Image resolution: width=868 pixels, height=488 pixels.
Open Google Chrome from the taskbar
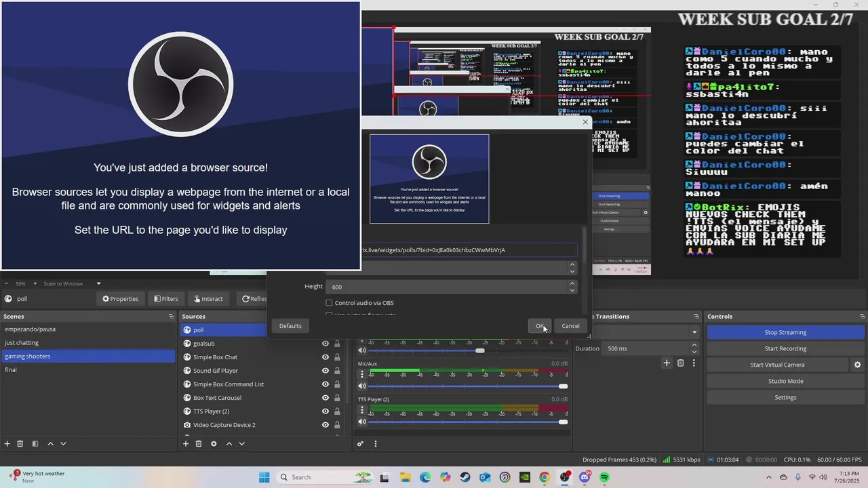click(545, 477)
